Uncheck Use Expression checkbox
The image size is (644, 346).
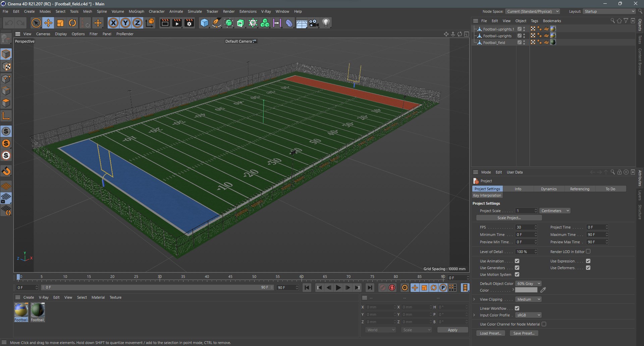[x=588, y=261]
